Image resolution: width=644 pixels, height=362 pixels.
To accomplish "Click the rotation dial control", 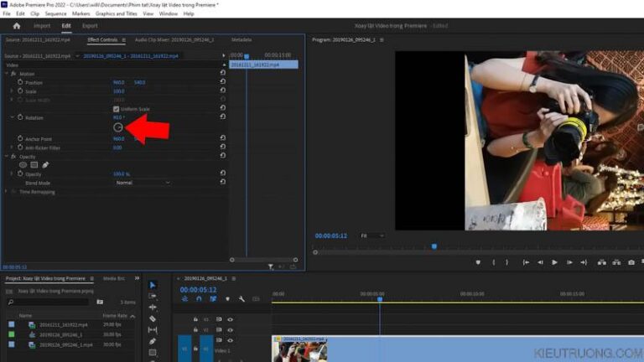I will click(118, 127).
